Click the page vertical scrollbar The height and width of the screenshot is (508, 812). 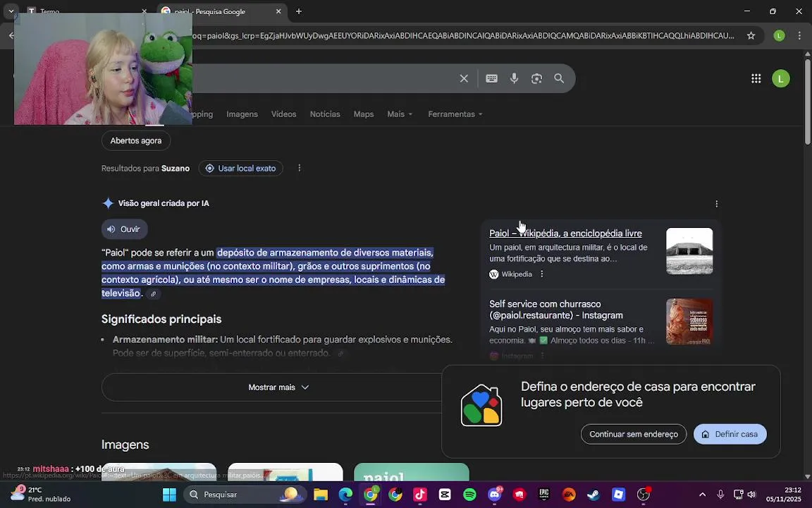(x=807, y=101)
